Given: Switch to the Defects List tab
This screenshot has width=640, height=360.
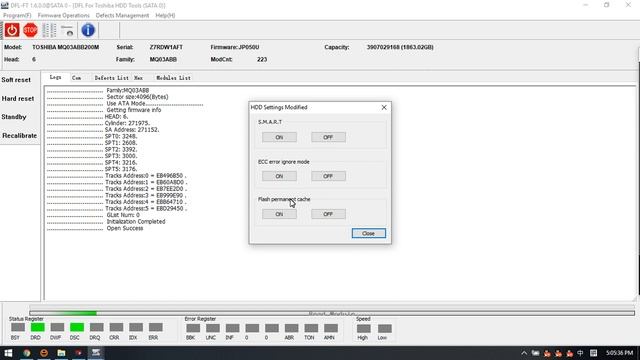Looking at the screenshot, I should click(111, 78).
